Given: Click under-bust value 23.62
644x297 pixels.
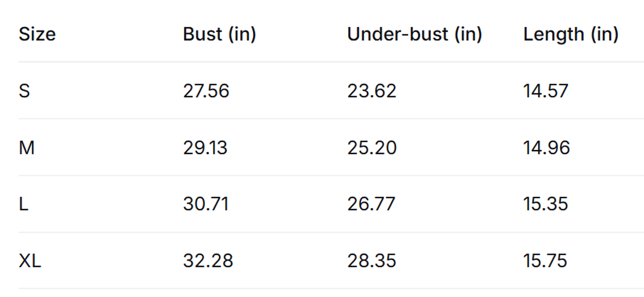Looking at the screenshot, I should [x=372, y=91].
